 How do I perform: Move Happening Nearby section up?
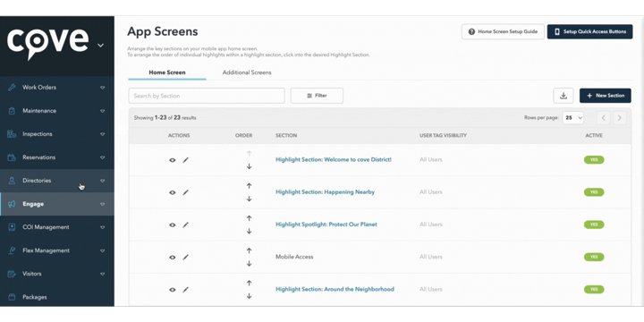coord(249,186)
